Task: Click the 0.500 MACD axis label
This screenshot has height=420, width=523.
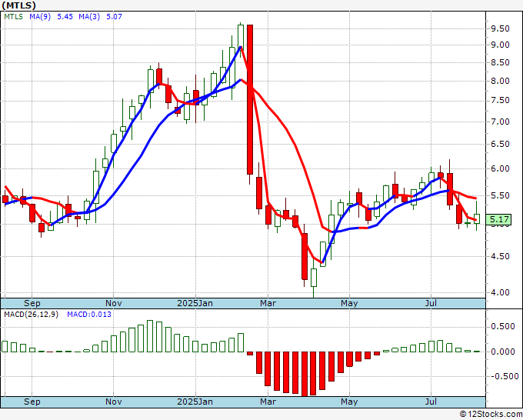Action: point(503,327)
